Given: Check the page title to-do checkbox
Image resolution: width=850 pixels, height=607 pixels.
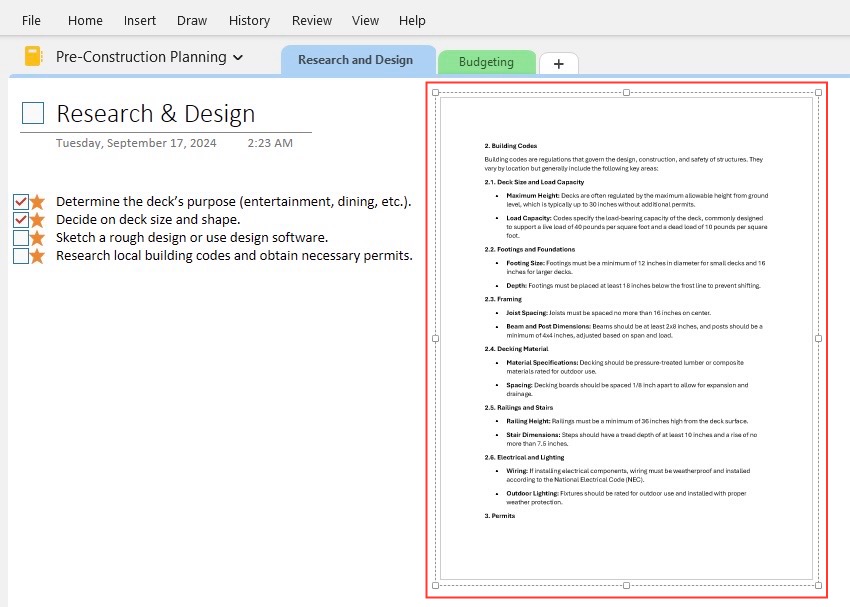Looking at the screenshot, I should 33,113.
